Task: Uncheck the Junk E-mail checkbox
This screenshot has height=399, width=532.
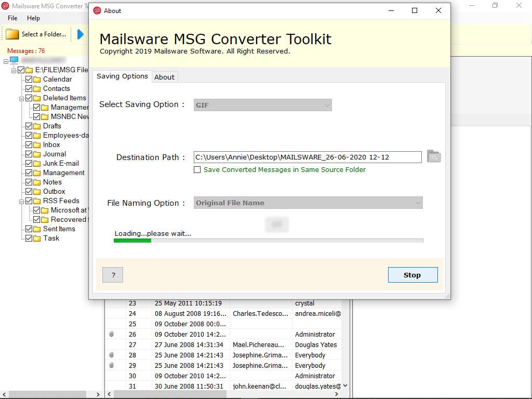Action: click(x=29, y=163)
